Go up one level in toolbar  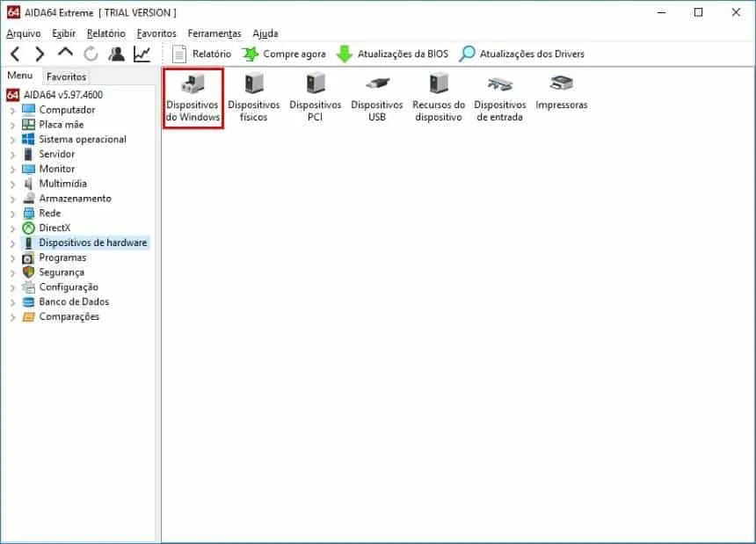coord(65,53)
